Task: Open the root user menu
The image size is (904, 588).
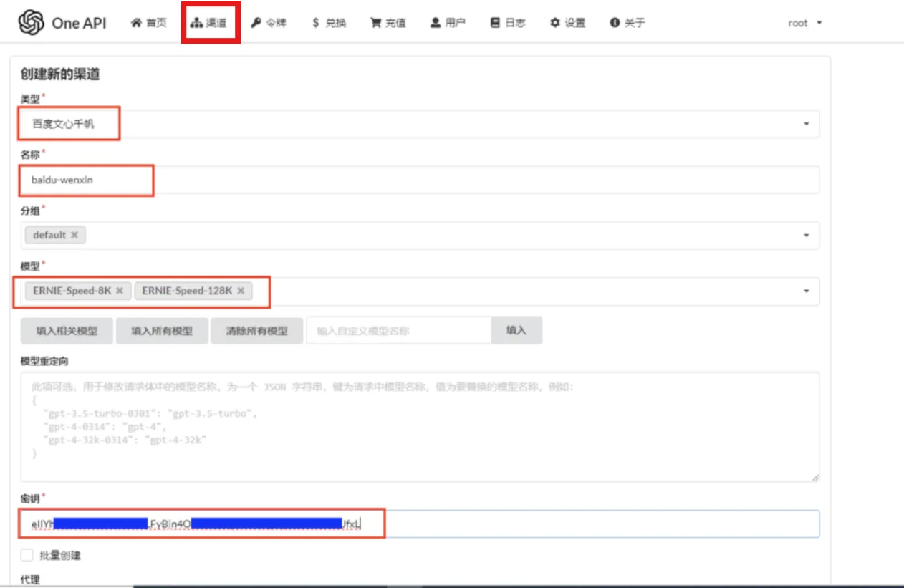Action: [804, 23]
